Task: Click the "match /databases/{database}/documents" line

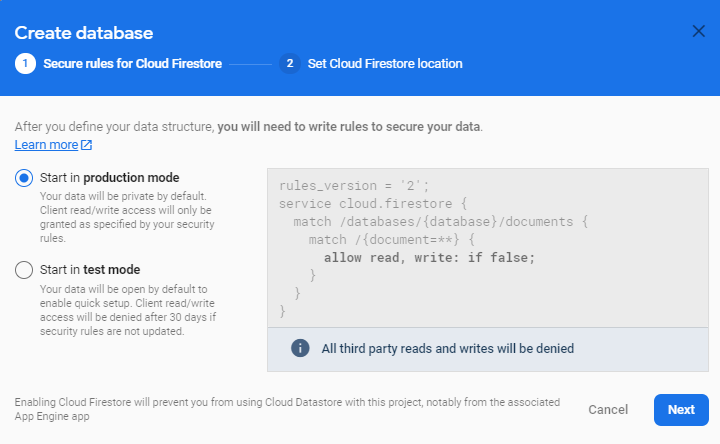Action: click(441, 221)
